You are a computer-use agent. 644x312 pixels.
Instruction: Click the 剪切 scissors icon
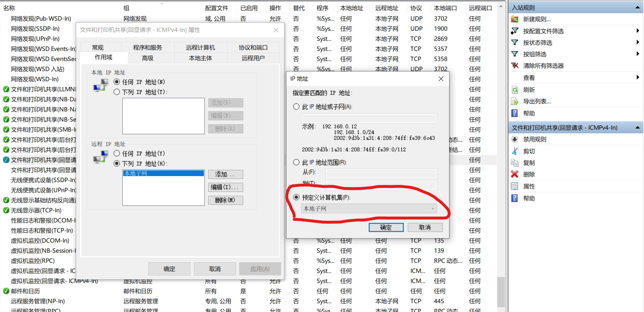point(515,151)
